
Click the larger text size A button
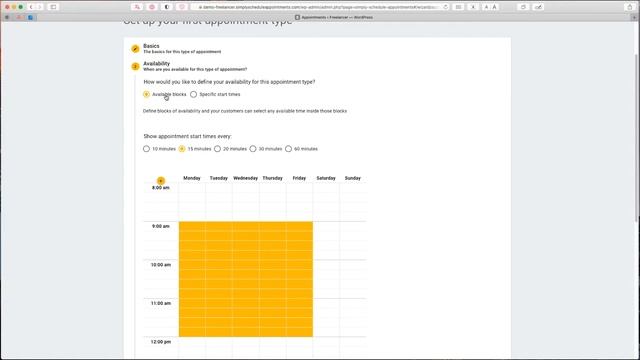494,7
